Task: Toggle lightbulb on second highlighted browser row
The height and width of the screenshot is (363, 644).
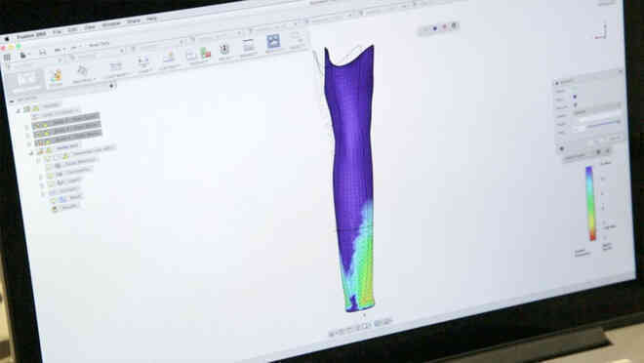Action: (46, 134)
